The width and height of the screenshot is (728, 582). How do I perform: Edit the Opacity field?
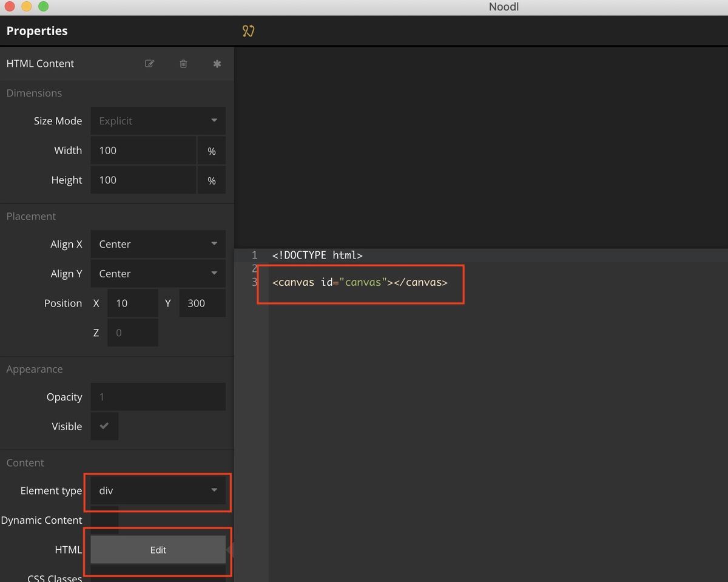coord(158,397)
